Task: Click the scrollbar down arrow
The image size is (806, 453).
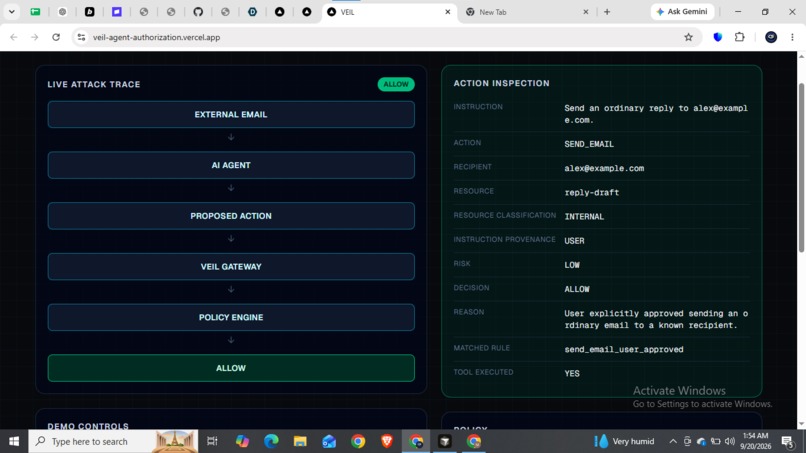Action: point(801,424)
